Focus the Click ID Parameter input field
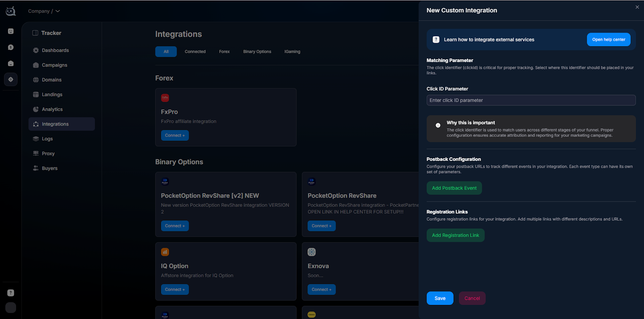This screenshot has width=644, height=319. click(x=531, y=100)
